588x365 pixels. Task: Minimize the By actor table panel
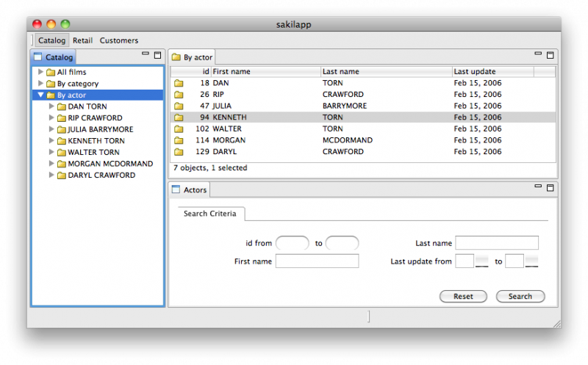pyautogui.click(x=539, y=55)
